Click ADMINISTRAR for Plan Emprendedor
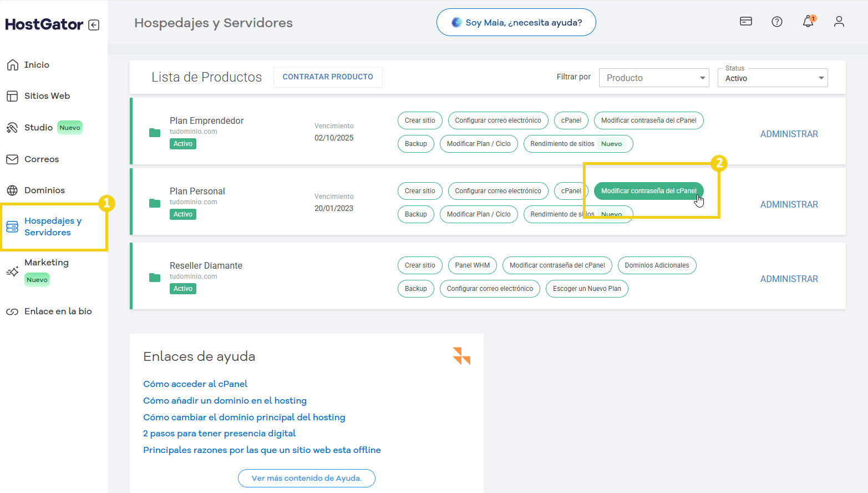The image size is (868, 493). pos(789,134)
